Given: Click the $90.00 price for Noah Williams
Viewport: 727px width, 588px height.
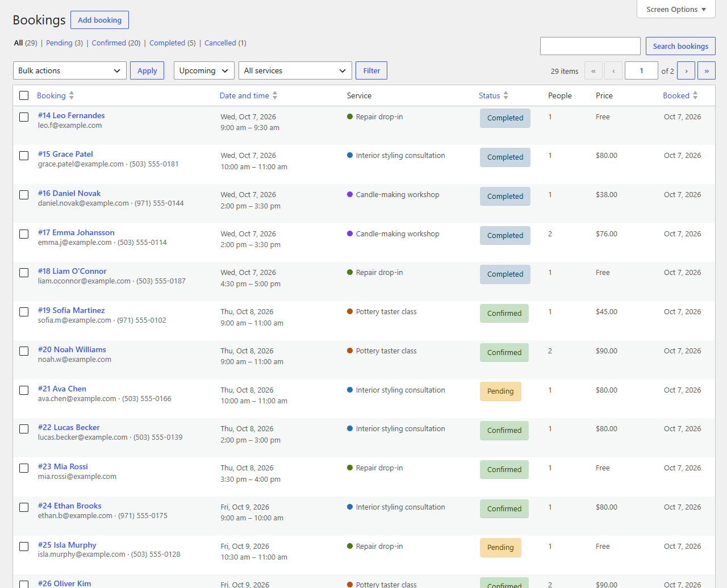Looking at the screenshot, I should 607,351.
